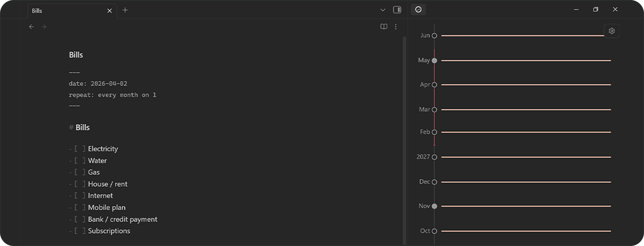Mark Internet as paid
644x246 pixels.
point(80,196)
